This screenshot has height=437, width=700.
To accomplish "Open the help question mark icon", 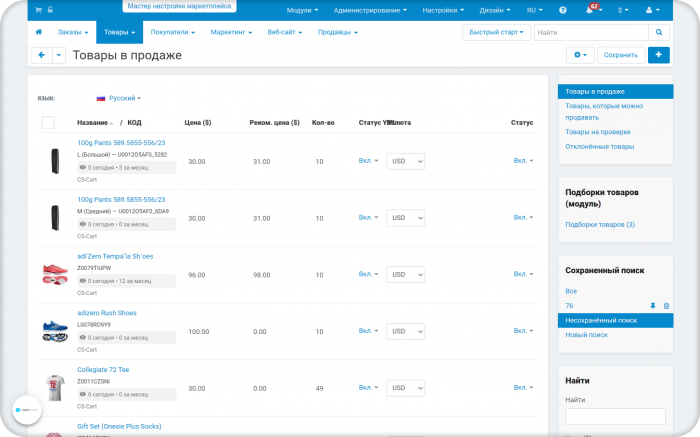I will point(562,10).
